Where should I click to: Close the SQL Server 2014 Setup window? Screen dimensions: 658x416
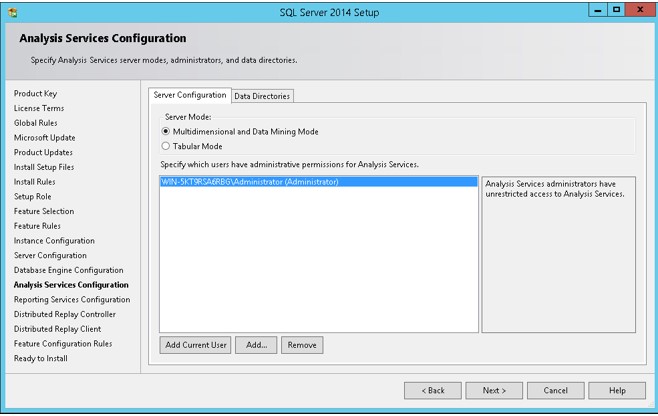point(640,10)
